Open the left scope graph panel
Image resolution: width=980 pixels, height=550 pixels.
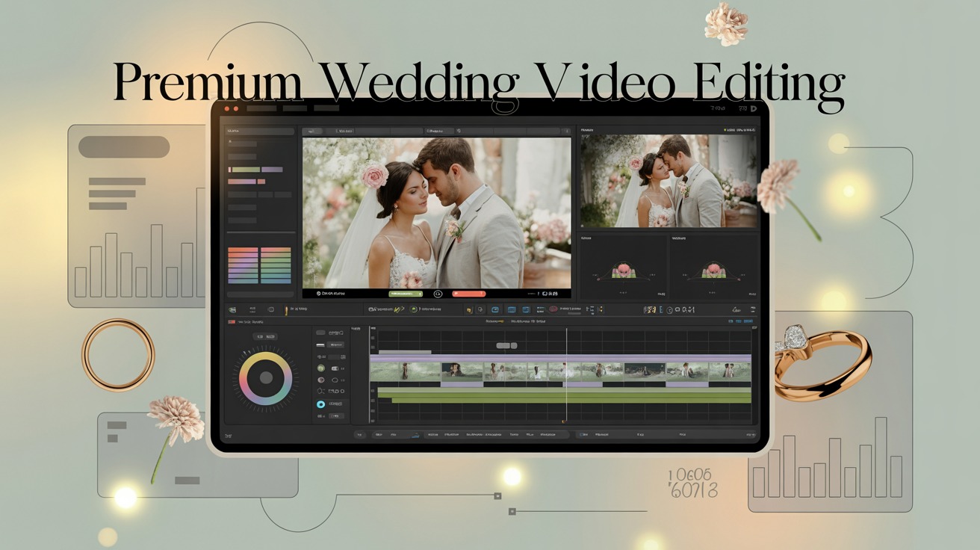pyautogui.click(x=623, y=269)
